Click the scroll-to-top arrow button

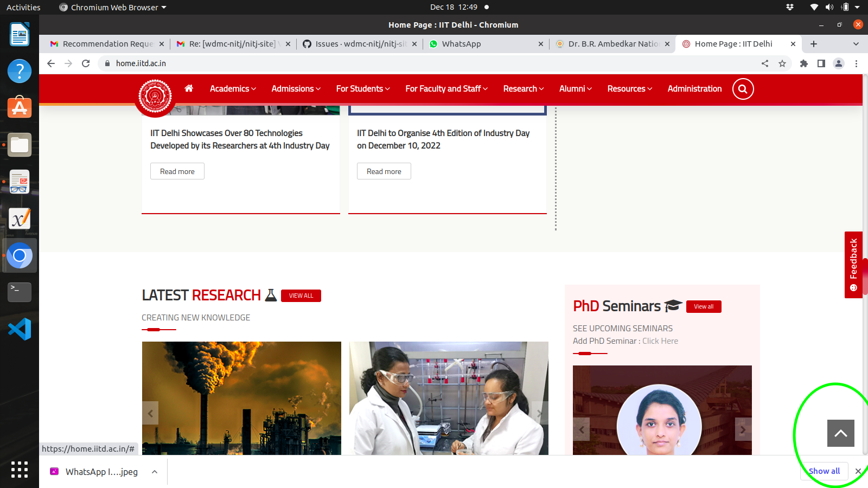[840, 433]
